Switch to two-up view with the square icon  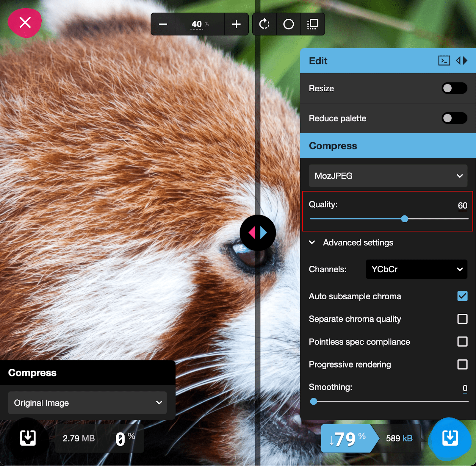[312, 24]
